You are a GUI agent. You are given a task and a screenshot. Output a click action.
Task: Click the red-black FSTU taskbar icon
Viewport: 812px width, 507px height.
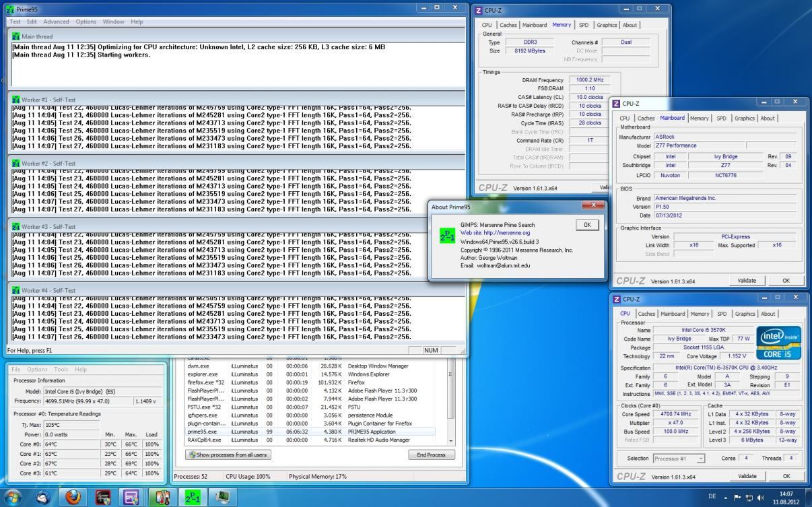click(x=102, y=496)
